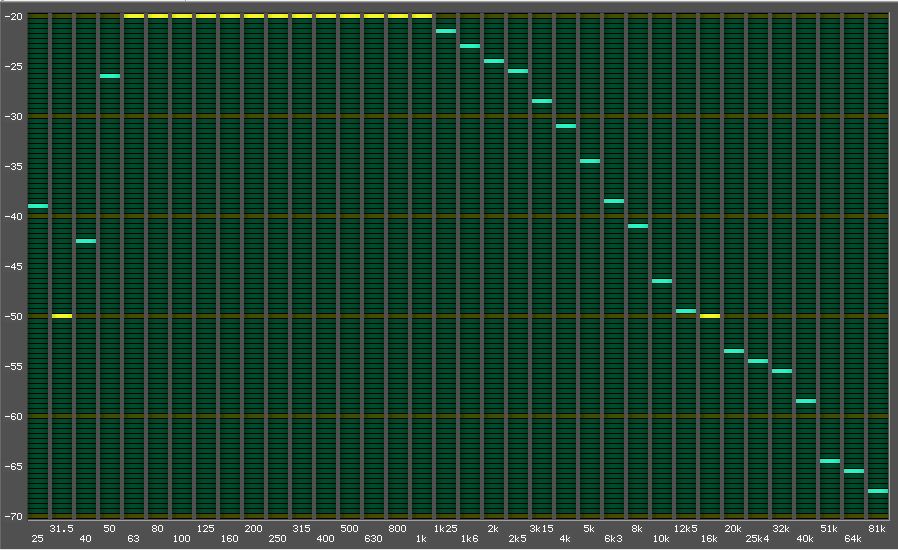Click the cyan peak marker in the 5k band
The width and height of the screenshot is (898, 550).
click(x=590, y=161)
